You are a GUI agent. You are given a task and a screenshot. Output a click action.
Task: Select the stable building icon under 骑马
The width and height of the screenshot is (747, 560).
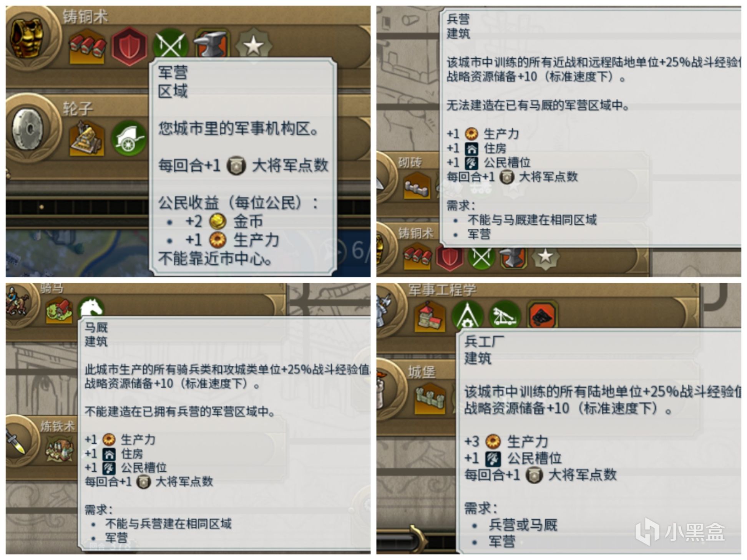click(59, 310)
